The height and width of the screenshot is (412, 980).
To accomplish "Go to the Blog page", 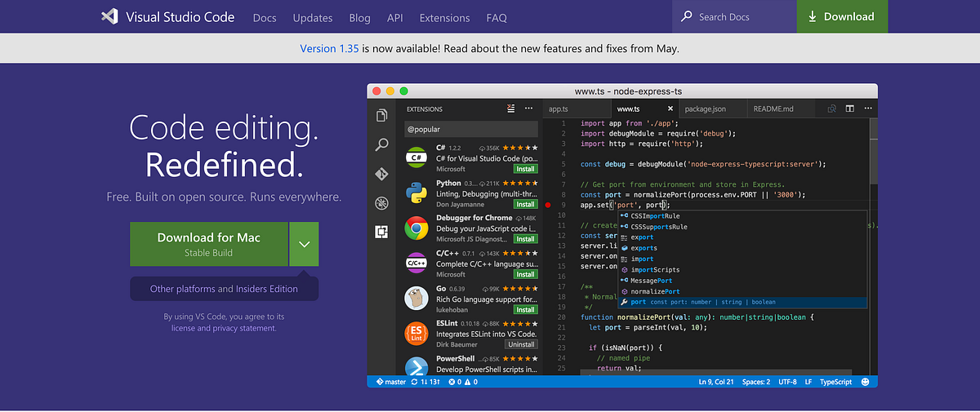I will 359,17.
